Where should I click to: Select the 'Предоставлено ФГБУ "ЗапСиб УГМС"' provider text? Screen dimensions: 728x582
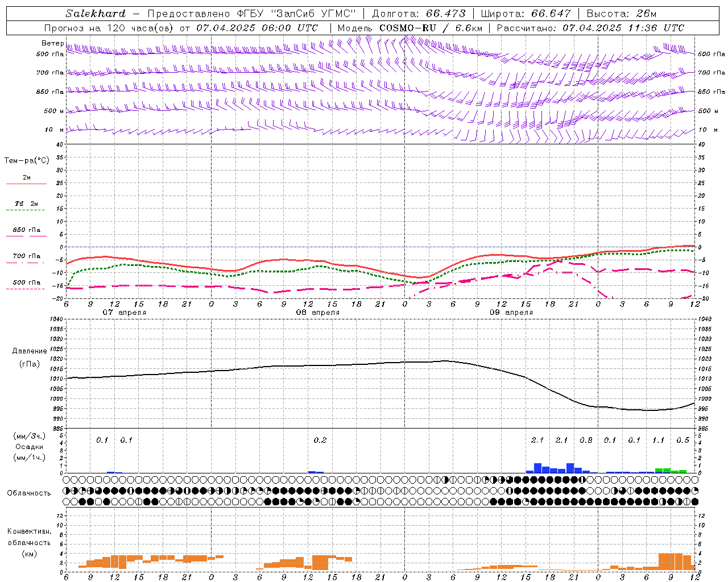point(252,14)
